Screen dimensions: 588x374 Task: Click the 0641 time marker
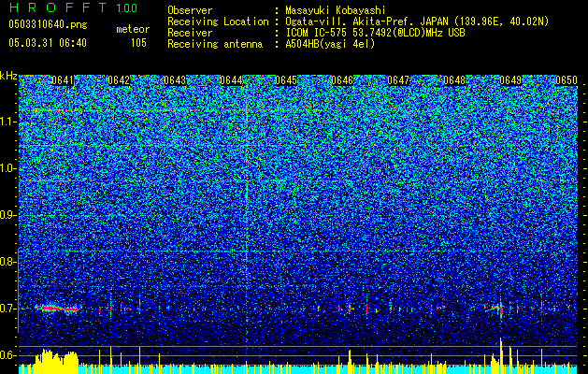pyautogui.click(x=63, y=80)
